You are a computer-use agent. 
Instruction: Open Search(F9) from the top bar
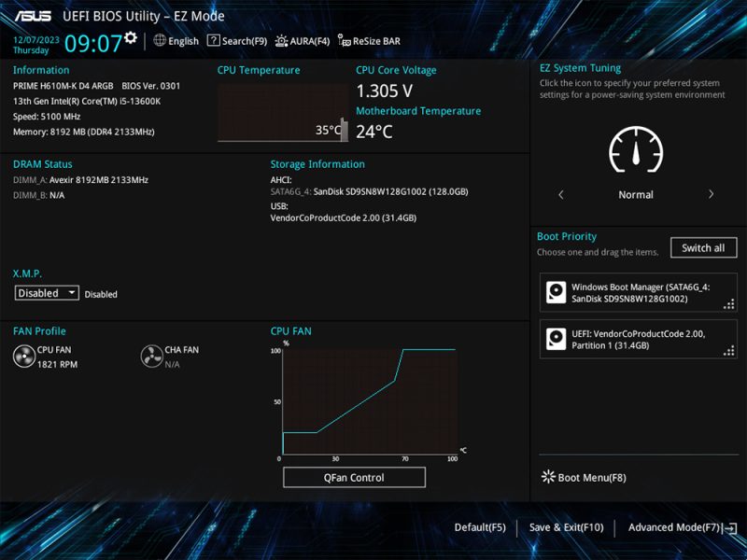[x=237, y=41]
